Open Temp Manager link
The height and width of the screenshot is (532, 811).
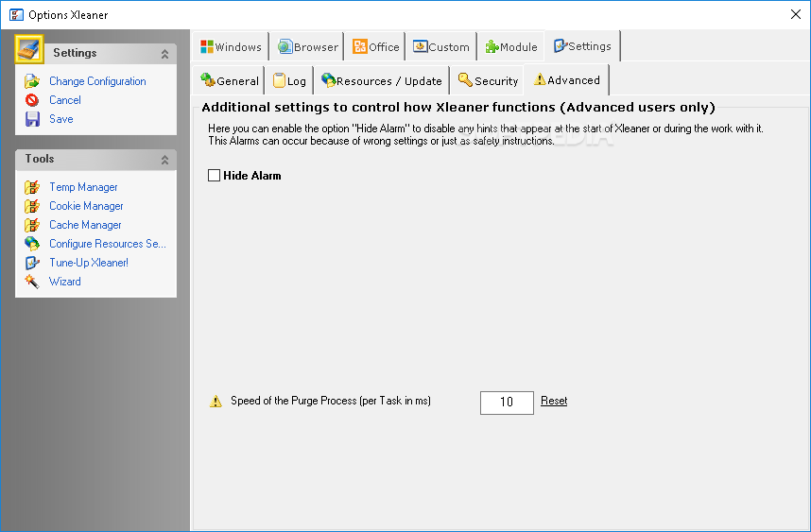(83, 187)
